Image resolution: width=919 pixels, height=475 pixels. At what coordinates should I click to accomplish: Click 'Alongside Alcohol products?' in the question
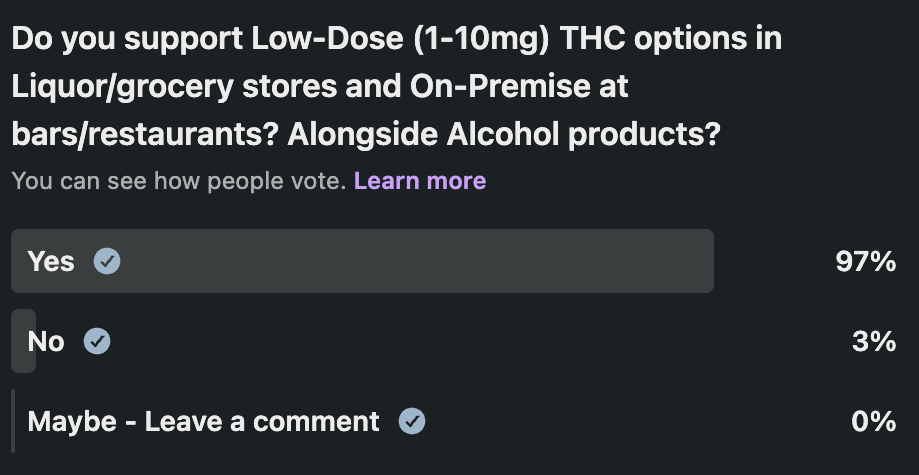[x=502, y=134]
